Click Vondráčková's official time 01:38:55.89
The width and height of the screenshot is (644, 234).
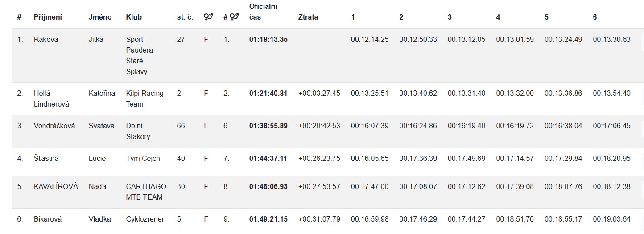tap(268, 126)
